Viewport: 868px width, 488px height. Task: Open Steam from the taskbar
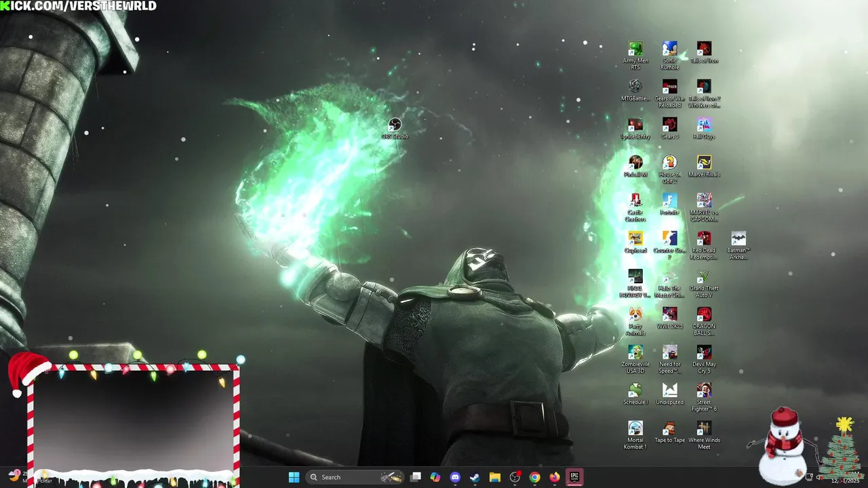[475, 477]
